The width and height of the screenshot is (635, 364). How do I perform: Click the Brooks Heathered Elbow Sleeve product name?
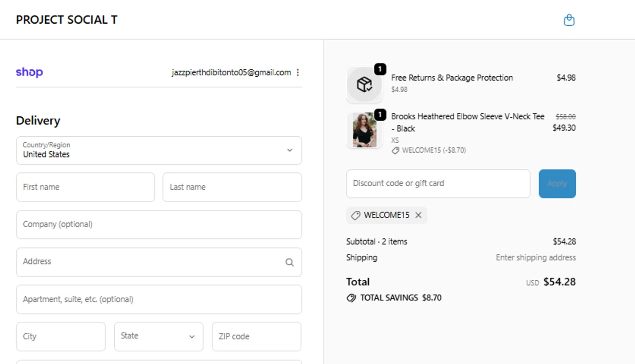click(x=468, y=122)
